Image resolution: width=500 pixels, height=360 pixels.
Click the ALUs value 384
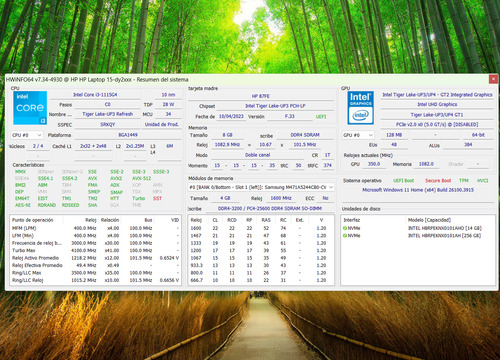(468, 145)
